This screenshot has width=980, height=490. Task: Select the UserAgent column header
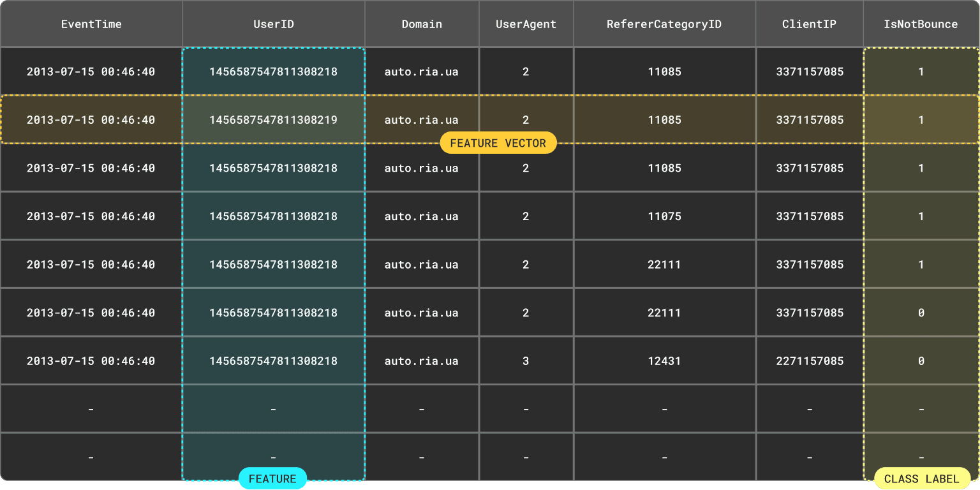526,24
